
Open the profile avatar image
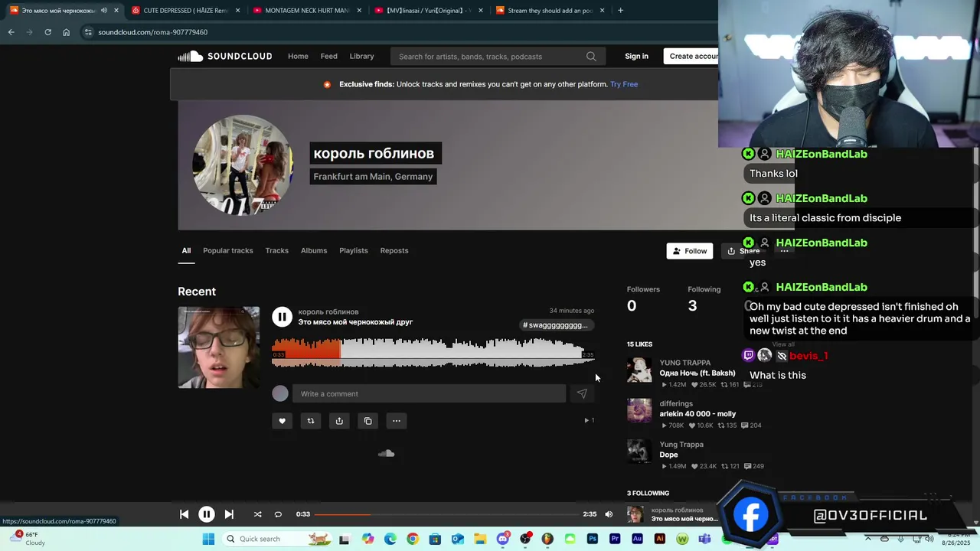point(243,165)
